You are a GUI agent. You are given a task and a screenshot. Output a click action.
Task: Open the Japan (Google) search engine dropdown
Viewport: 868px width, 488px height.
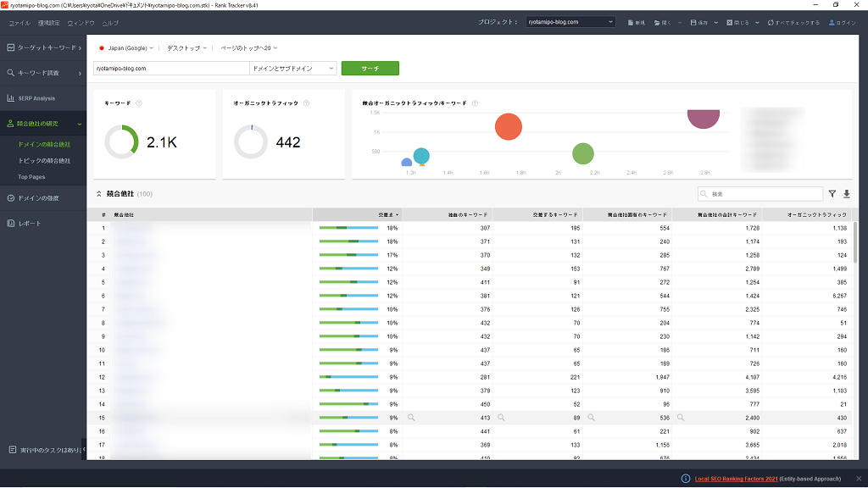pos(127,48)
